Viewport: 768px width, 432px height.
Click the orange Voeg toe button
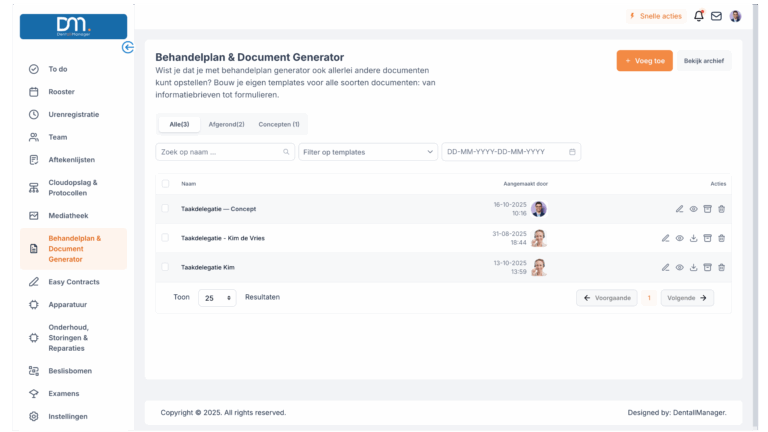click(x=644, y=61)
